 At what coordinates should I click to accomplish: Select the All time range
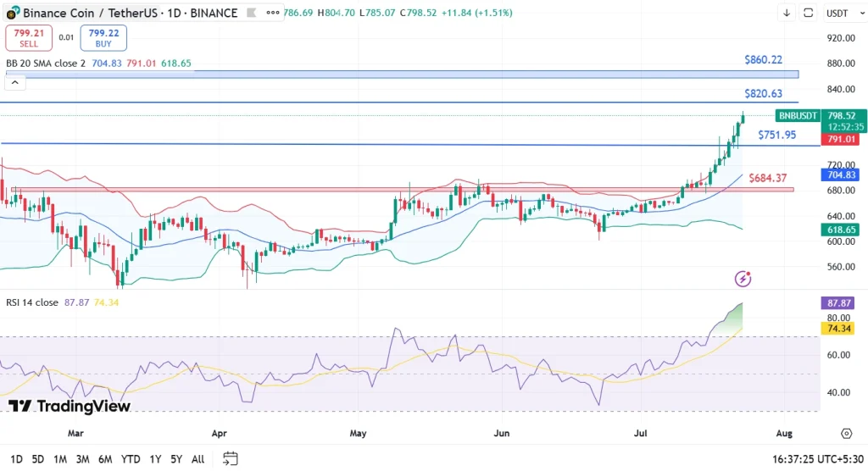coord(198,459)
